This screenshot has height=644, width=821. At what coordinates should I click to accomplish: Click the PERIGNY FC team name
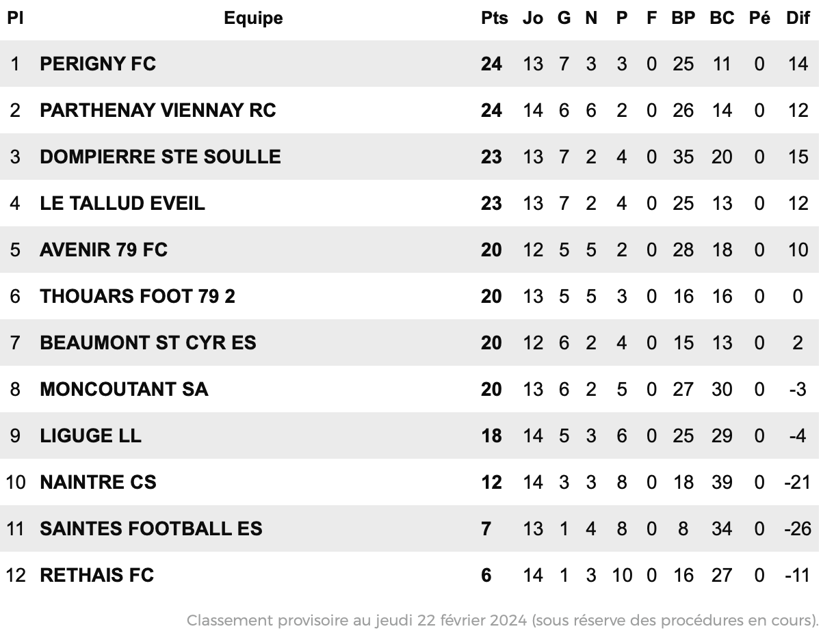pos(98,64)
